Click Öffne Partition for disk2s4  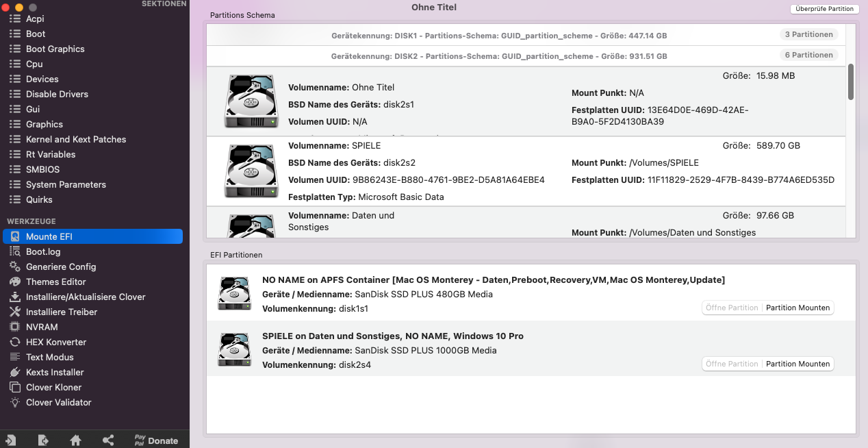(x=732, y=364)
